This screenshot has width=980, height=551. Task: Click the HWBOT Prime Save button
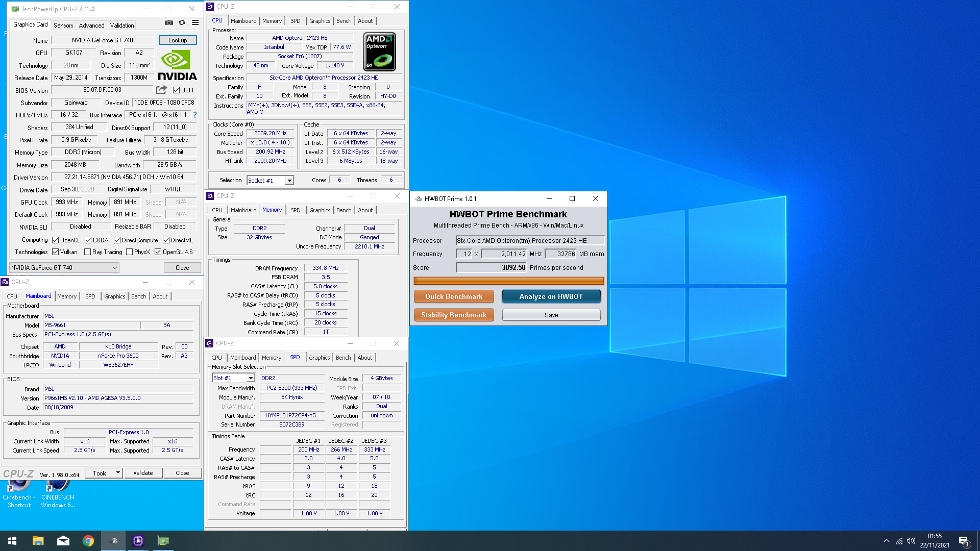pos(551,315)
